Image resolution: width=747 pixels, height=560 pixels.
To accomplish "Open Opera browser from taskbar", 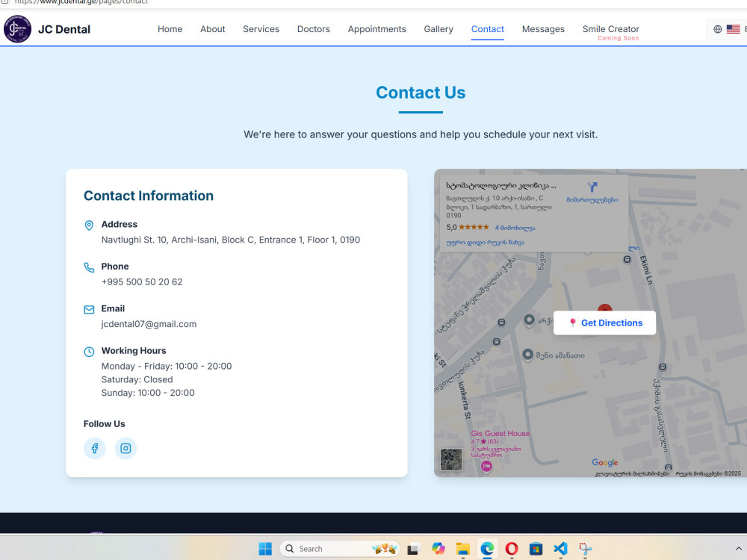I will point(512,549).
